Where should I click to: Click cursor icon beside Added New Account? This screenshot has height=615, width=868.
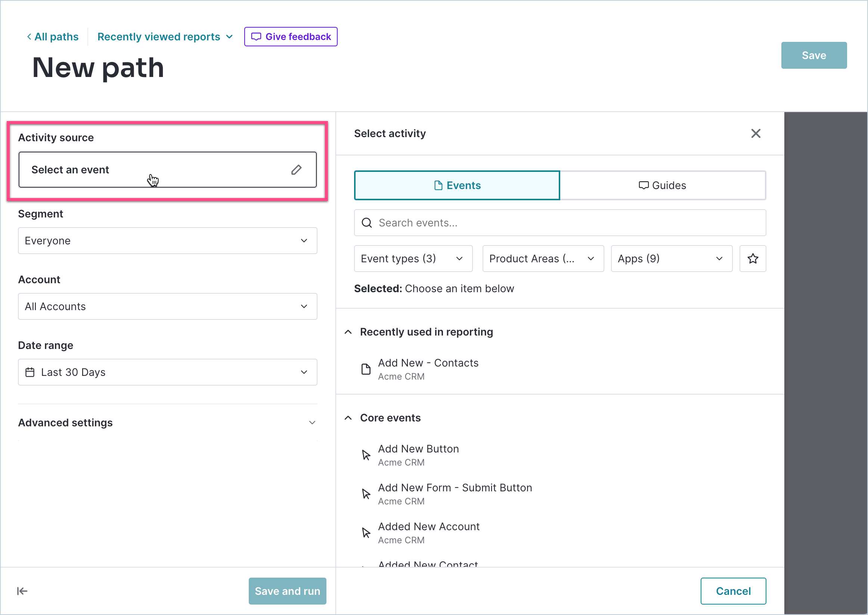366,533
